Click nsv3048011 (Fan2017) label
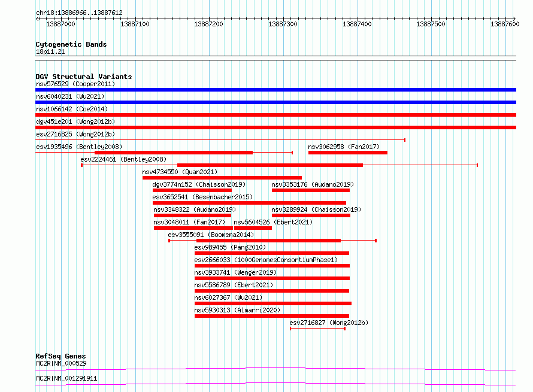Screen dimensions: 533x392 point(189,222)
